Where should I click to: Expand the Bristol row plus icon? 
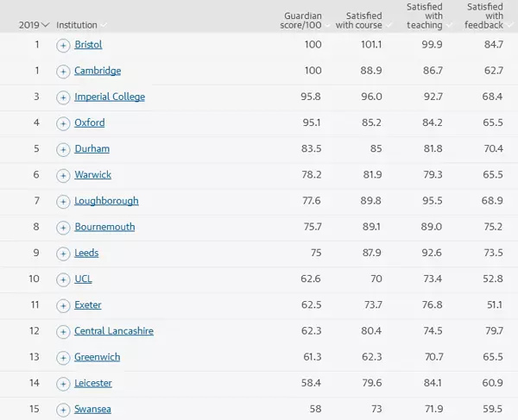pyautogui.click(x=63, y=45)
